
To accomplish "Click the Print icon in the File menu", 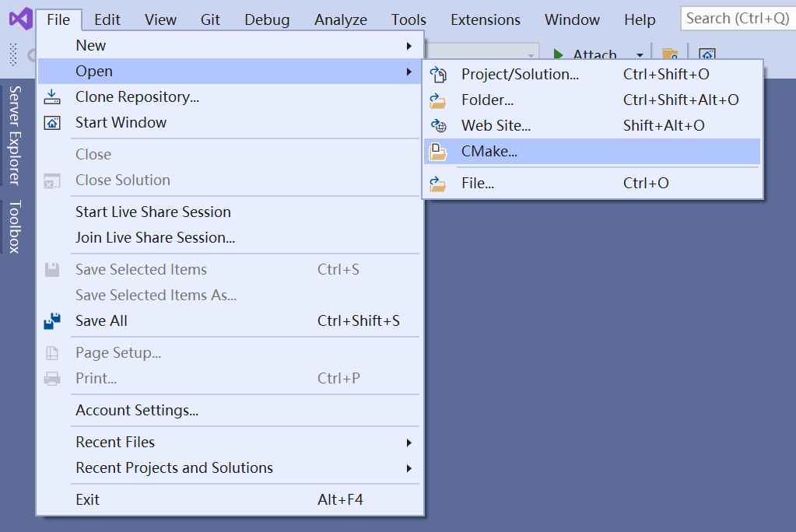I will (x=51, y=378).
